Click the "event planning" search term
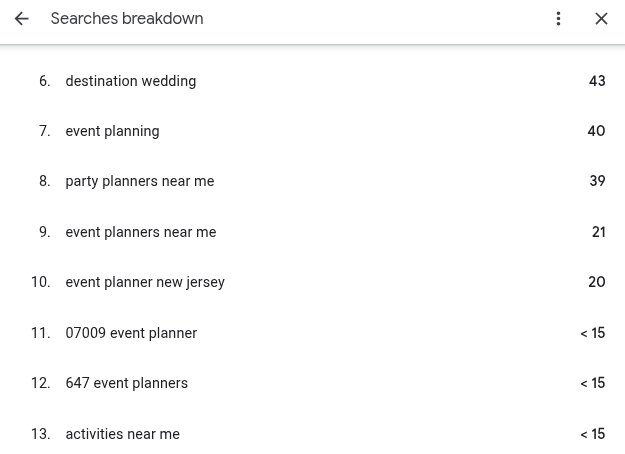 point(112,131)
